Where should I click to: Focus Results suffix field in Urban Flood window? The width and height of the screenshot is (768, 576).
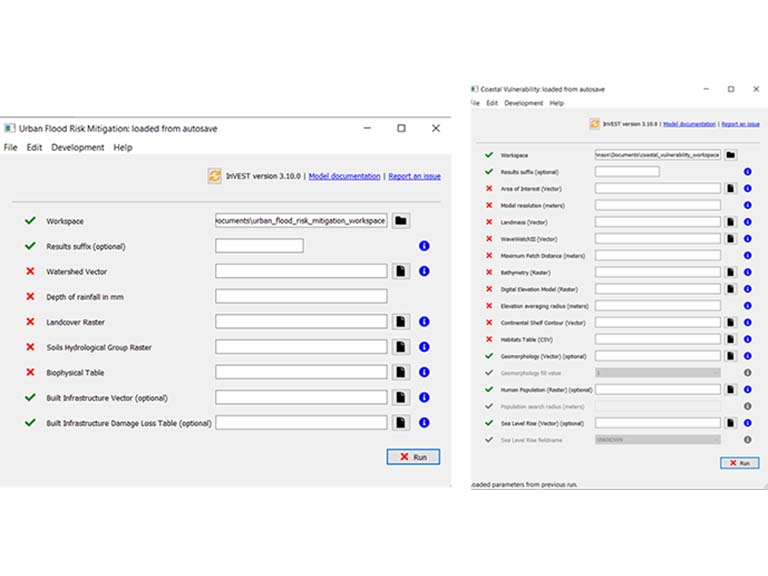click(x=259, y=246)
